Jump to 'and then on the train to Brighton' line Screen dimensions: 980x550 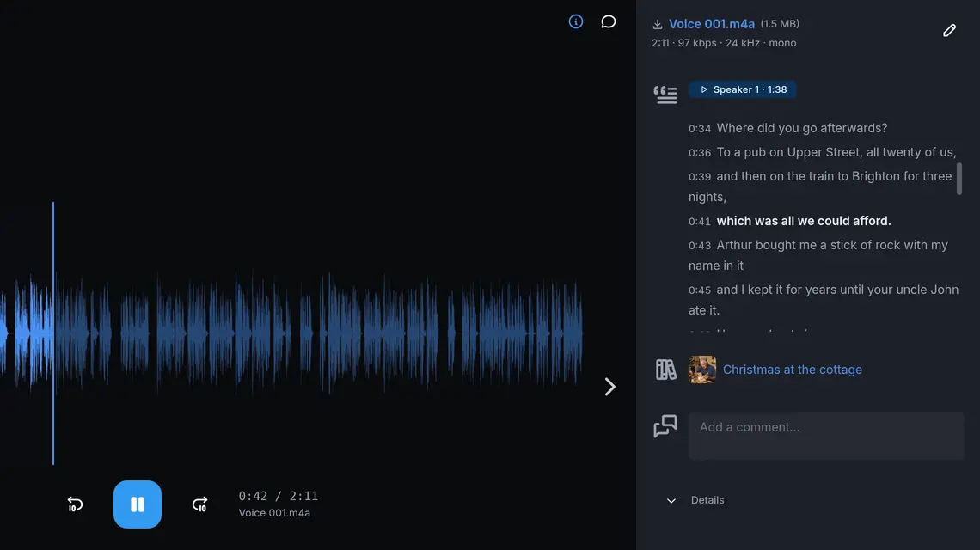pos(820,186)
